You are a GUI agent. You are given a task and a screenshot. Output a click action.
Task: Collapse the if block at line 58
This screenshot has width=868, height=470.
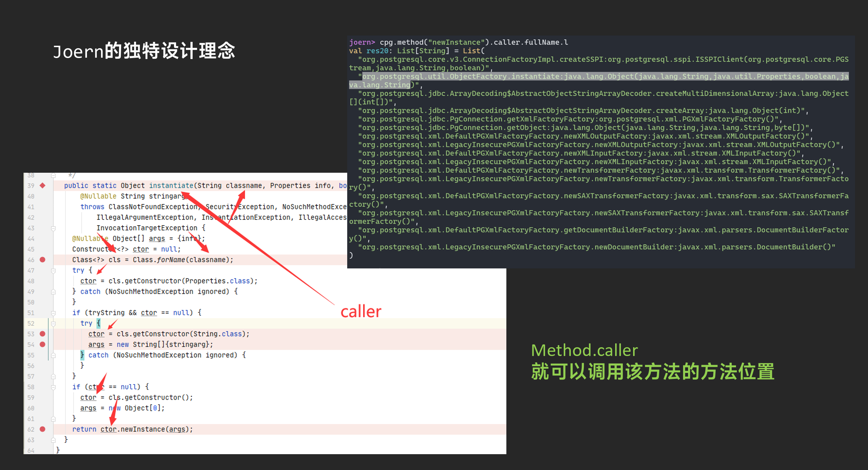coord(54,387)
